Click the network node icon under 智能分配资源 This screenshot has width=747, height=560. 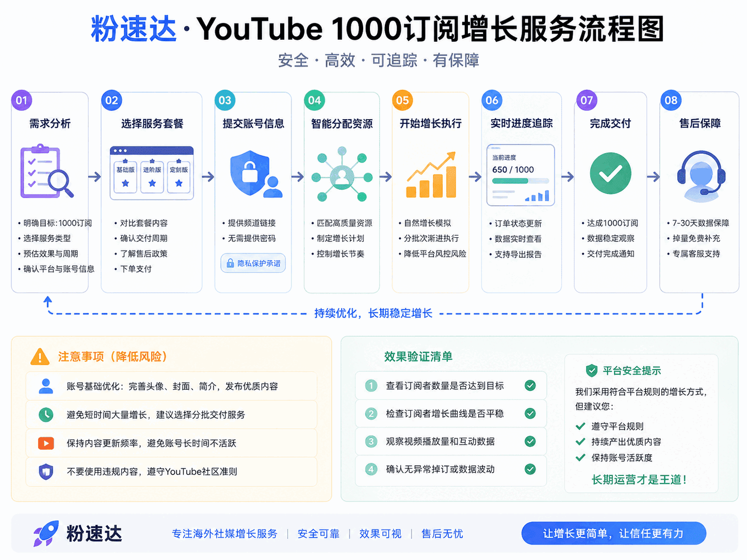coord(342,174)
